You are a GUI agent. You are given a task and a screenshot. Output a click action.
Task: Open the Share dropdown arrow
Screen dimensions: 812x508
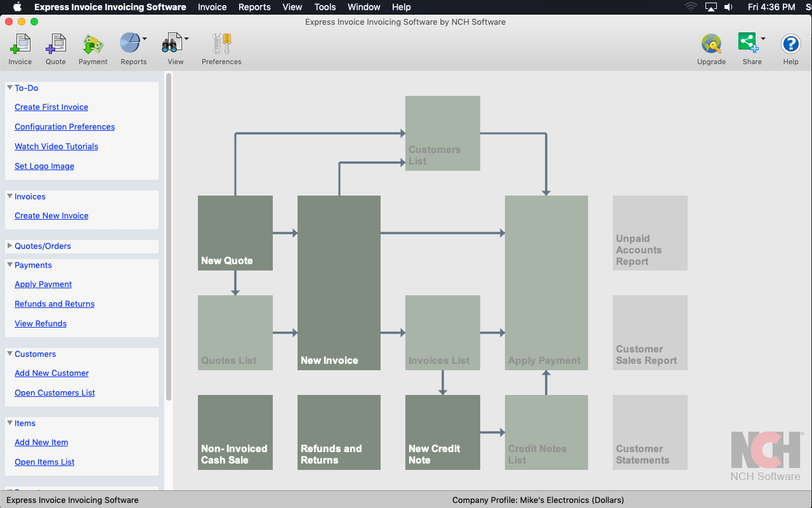pyautogui.click(x=763, y=39)
